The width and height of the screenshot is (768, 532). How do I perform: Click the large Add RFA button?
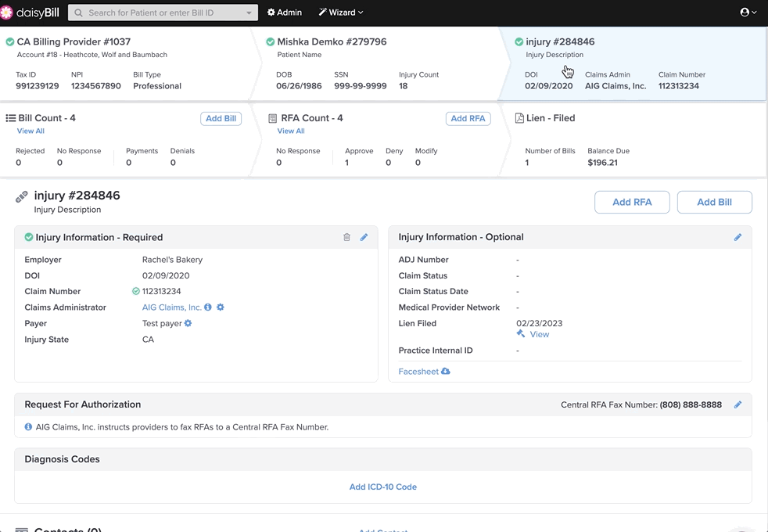[632, 202]
